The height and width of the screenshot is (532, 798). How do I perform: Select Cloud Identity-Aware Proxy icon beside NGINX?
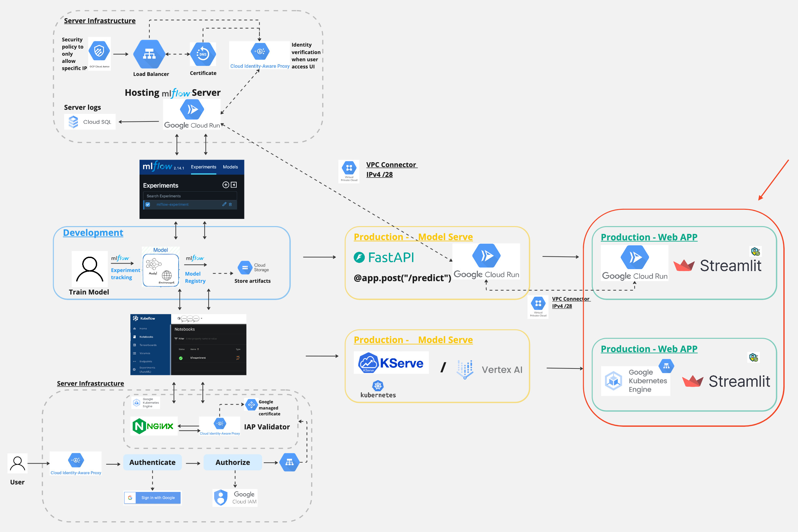220,424
